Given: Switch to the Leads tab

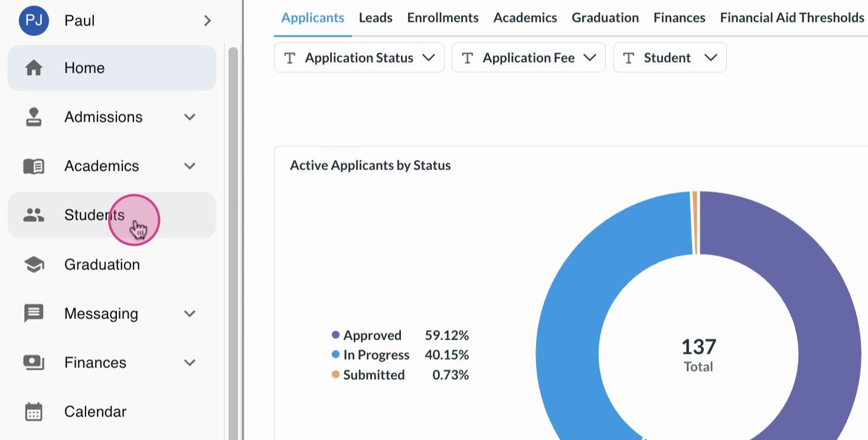Looking at the screenshot, I should pos(376,18).
